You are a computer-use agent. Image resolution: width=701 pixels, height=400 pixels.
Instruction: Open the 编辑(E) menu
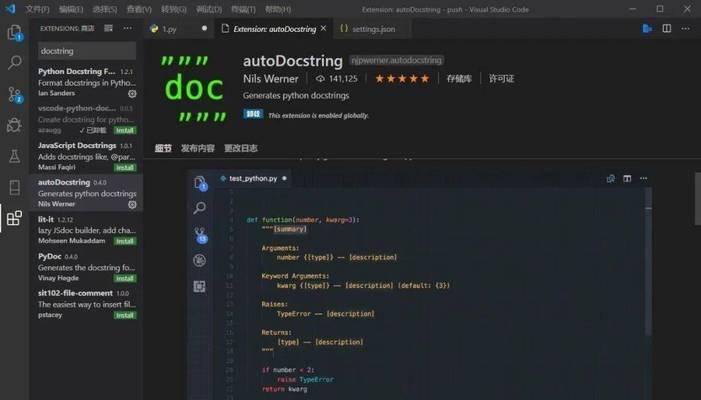pos(71,9)
